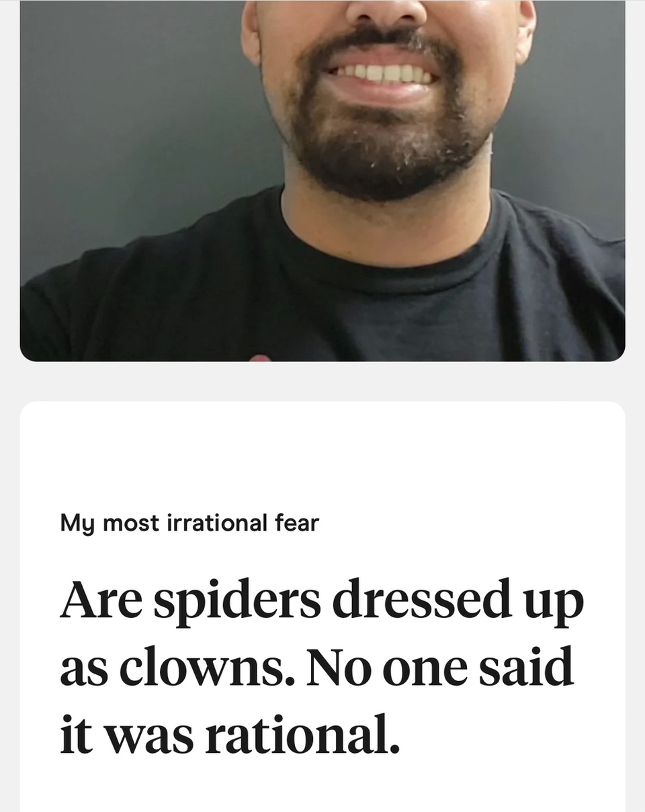Tap the pink fingertip at photo's bottom edge
Image resolution: width=645 pixels, height=812 pixels.
pos(260,358)
